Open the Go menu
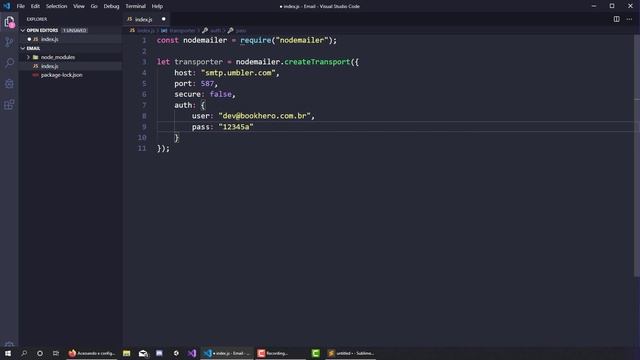Screen dimensions: 640x360 (x=94, y=6)
